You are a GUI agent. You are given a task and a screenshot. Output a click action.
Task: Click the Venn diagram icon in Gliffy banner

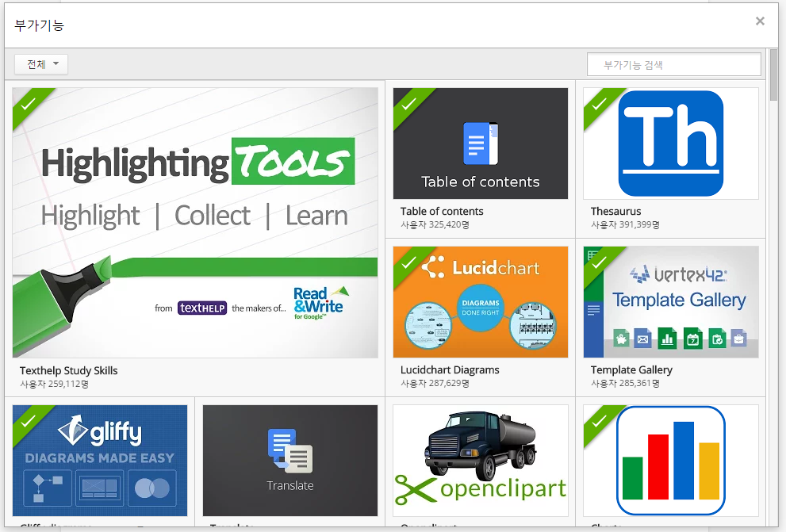point(152,488)
